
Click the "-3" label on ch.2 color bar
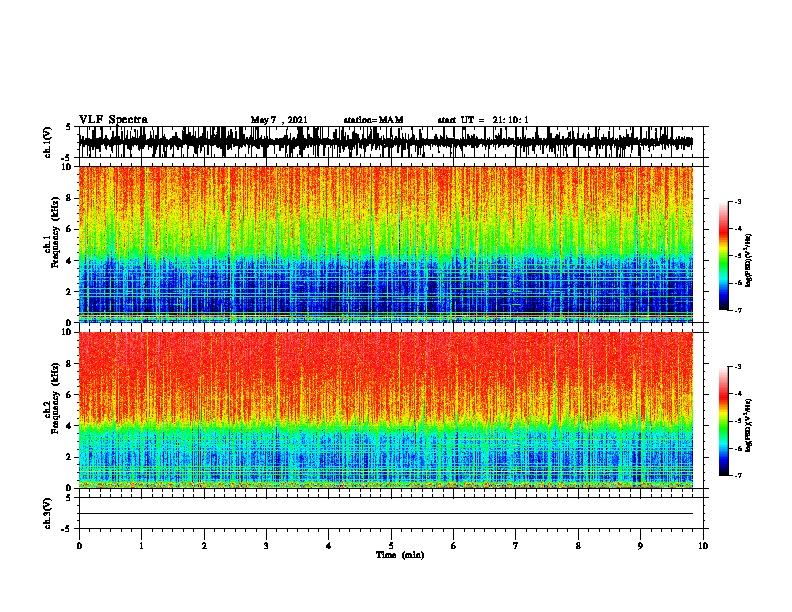(x=738, y=367)
